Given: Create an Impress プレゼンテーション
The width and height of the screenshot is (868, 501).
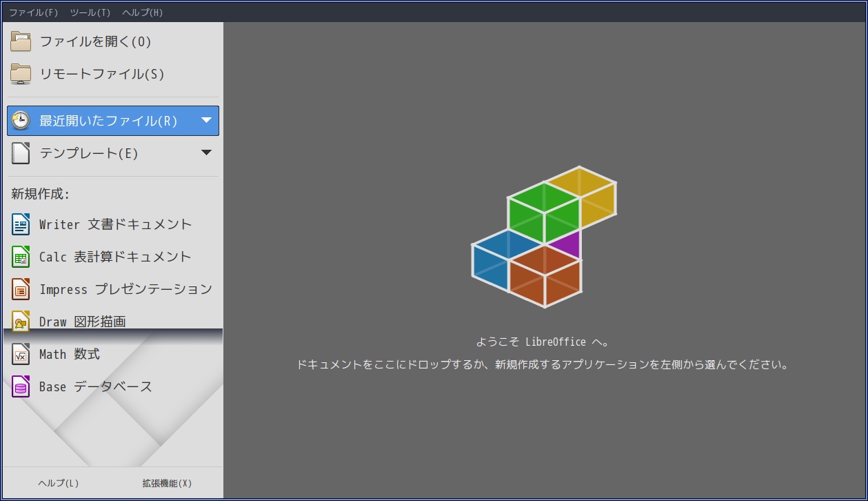Looking at the screenshot, I should click(x=125, y=289).
